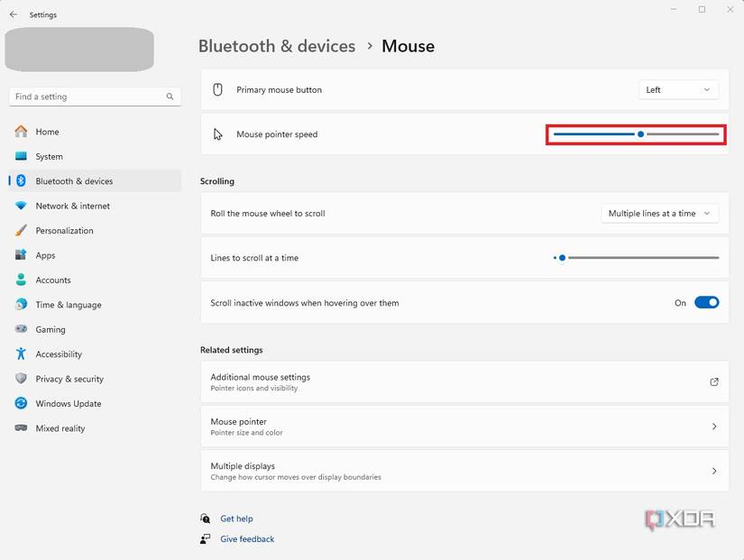744x560 pixels.
Task: Click the Windows Update icon
Action: [21, 404]
